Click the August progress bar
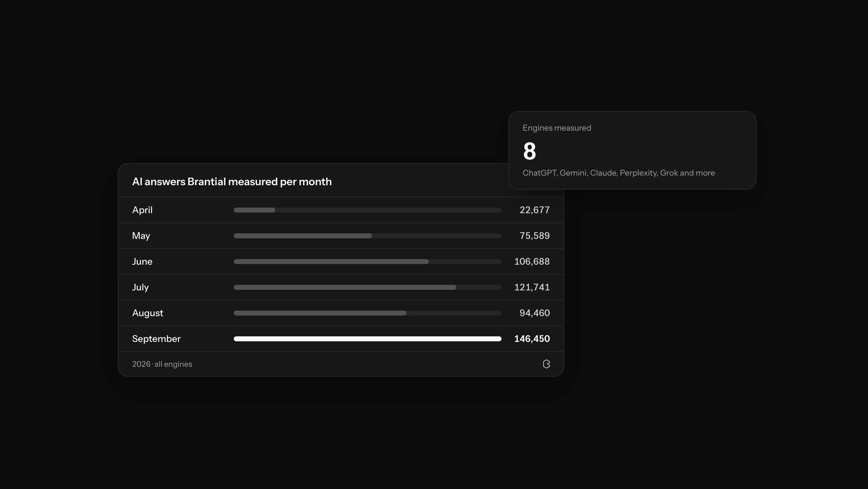The width and height of the screenshot is (868, 489). [x=368, y=313]
